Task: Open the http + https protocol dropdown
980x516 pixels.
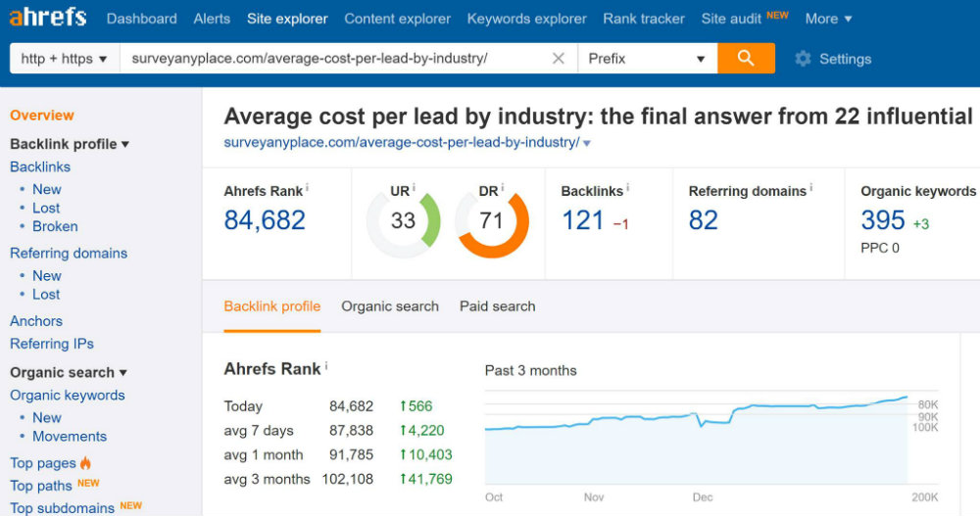Action: [x=65, y=58]
